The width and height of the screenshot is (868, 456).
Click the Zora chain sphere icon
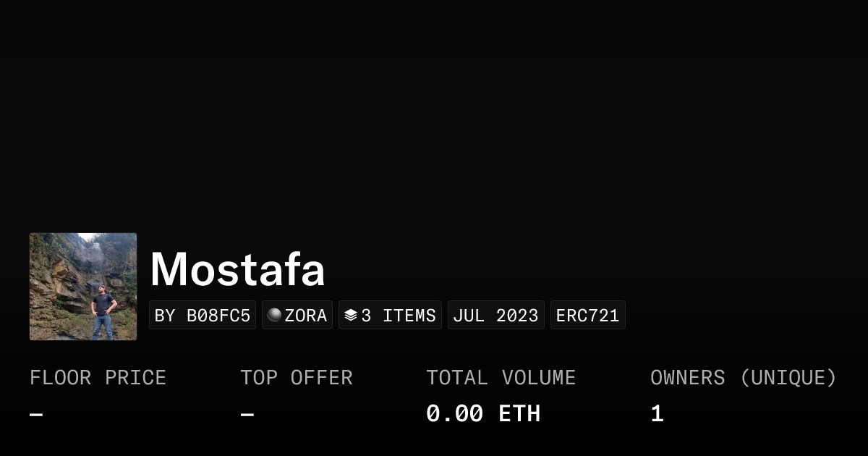tap(274, 315)
